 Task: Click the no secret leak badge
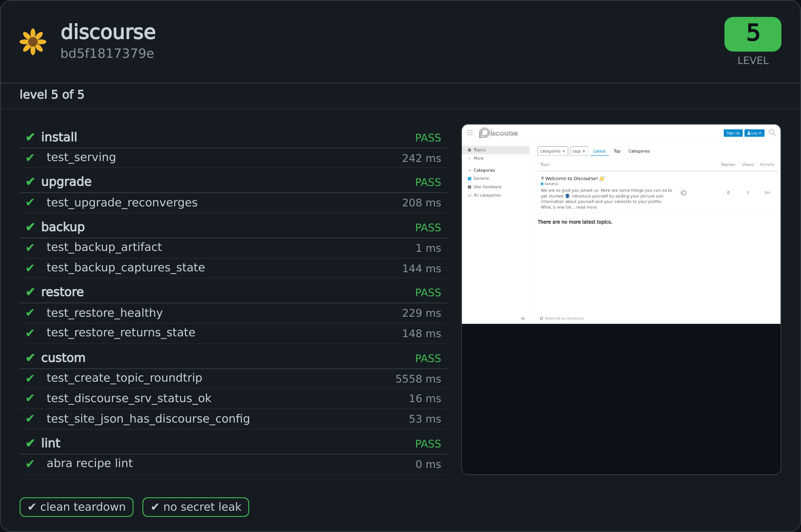click(x=196, y=507)
